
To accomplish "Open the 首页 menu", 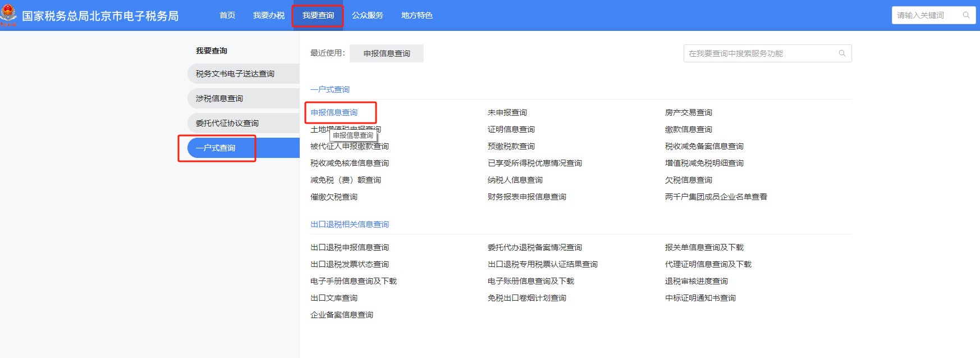I will point(227,15).
